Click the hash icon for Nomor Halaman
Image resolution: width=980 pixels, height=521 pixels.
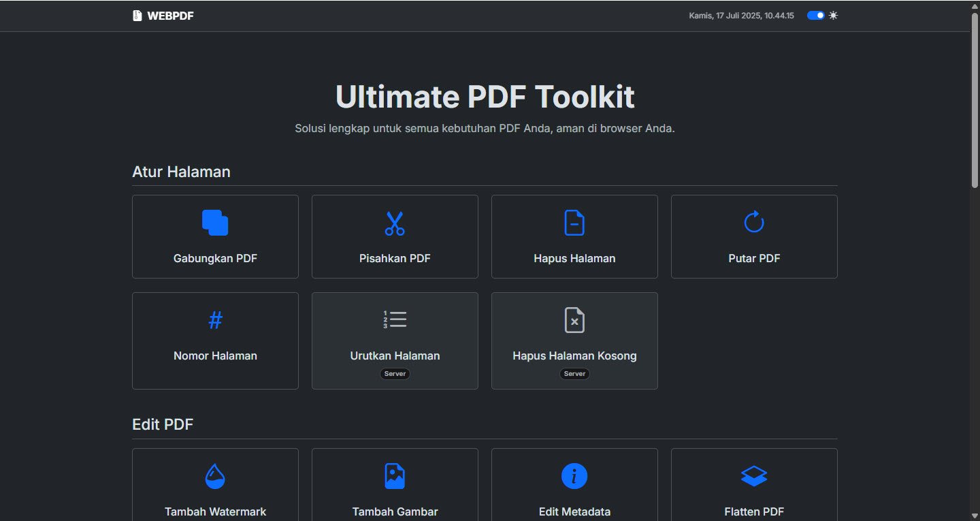click(215, 320)
